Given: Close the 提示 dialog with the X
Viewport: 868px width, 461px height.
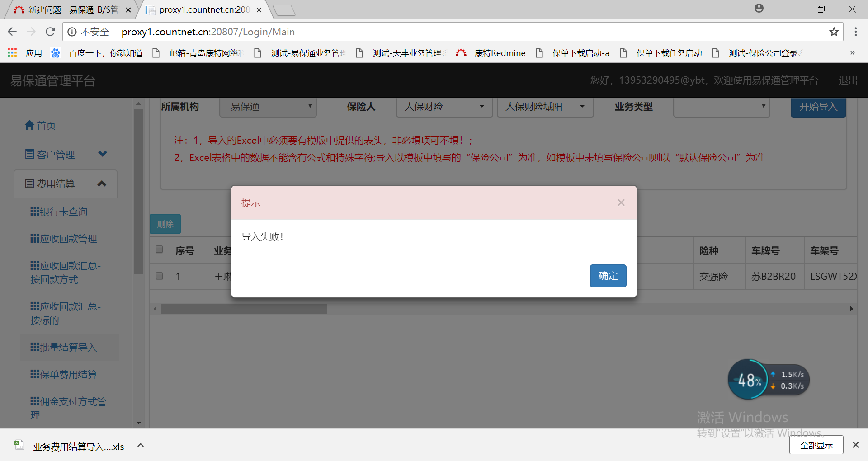Looking at the screenshot, I should [621, 202].
